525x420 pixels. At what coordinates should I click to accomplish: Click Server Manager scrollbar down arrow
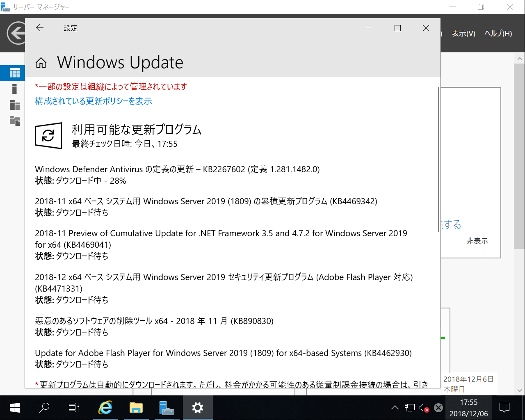(x=519, y=390)
